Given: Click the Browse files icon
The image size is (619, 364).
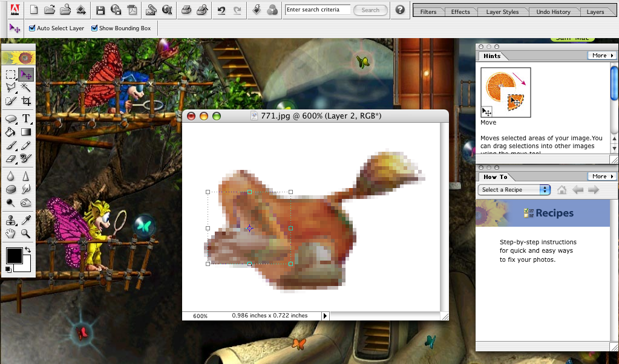Looking at the screenshot, I should [65, 10].
